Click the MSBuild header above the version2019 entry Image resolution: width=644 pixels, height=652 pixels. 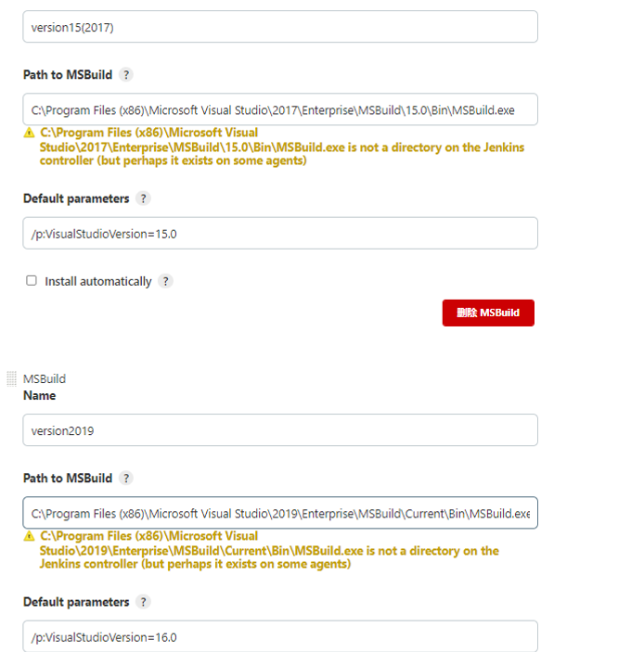(45, 378)
